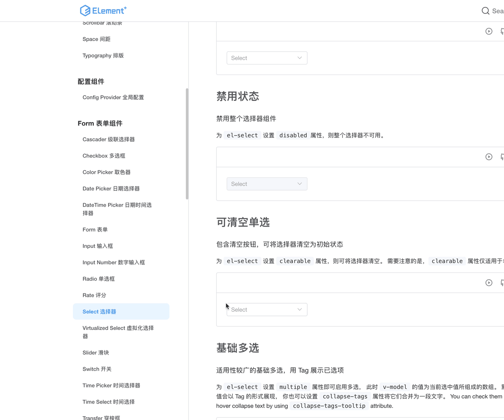Open the Config Provider 全局配置 page
The width and height of the screenshot is (504, 420).
(x=113, y=97)
